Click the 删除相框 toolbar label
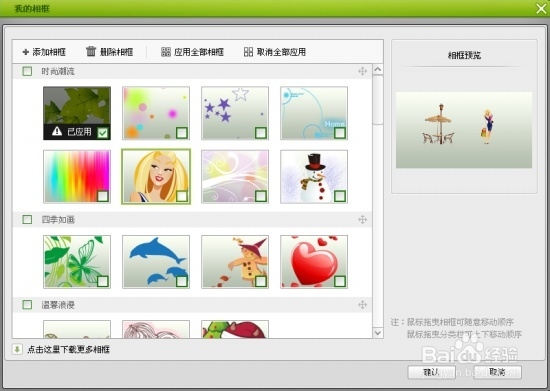The height and width of the screenshot is (391, 550). (116, 52)
